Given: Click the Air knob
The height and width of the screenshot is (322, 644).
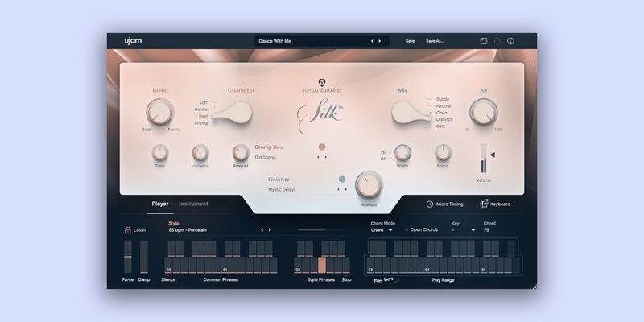Looking at the screenshot, I should tap(484, 112).
